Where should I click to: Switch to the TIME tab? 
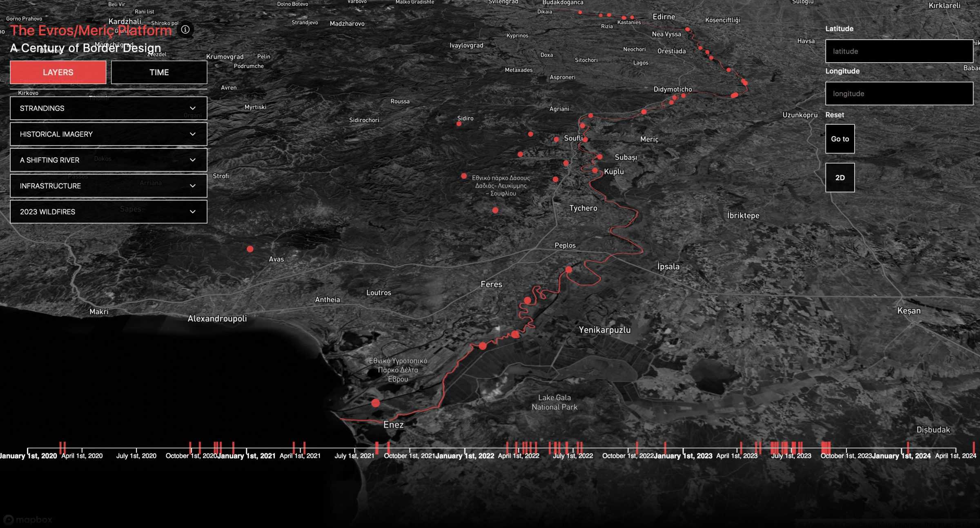point(159,72)
